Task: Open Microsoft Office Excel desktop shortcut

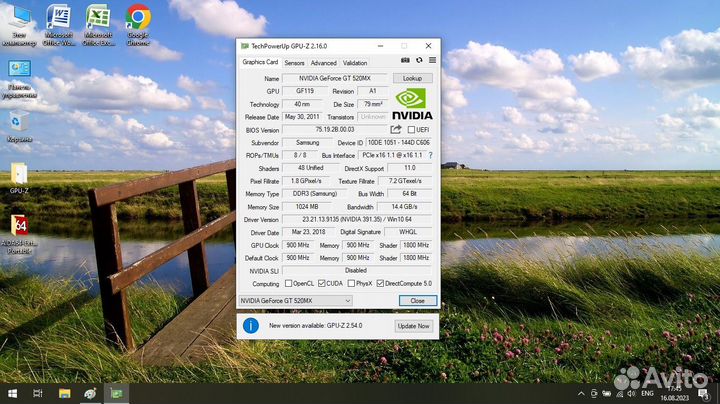Action: [98, 25]
